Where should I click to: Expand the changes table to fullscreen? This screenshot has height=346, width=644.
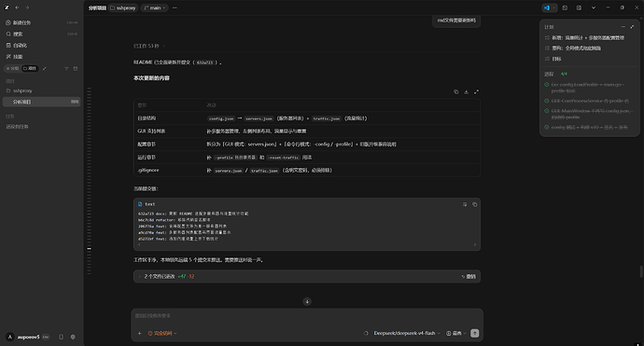coord(476,92)
